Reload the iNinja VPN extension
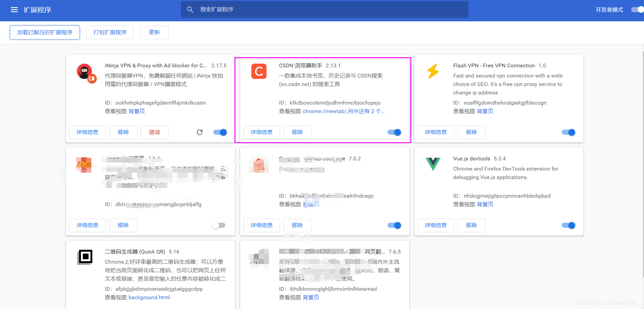Viewport: 644px width, 309px height. [x=200, y=132]
